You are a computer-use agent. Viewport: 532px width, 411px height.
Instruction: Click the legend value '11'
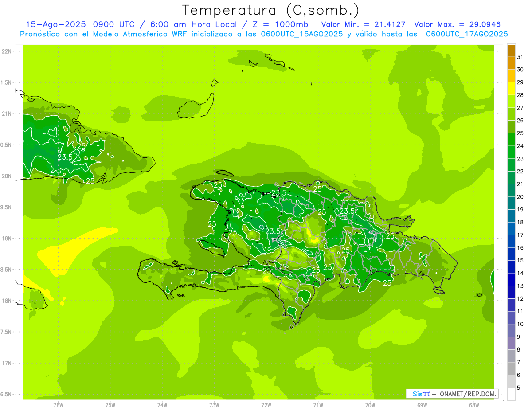[x=520, y=311]
